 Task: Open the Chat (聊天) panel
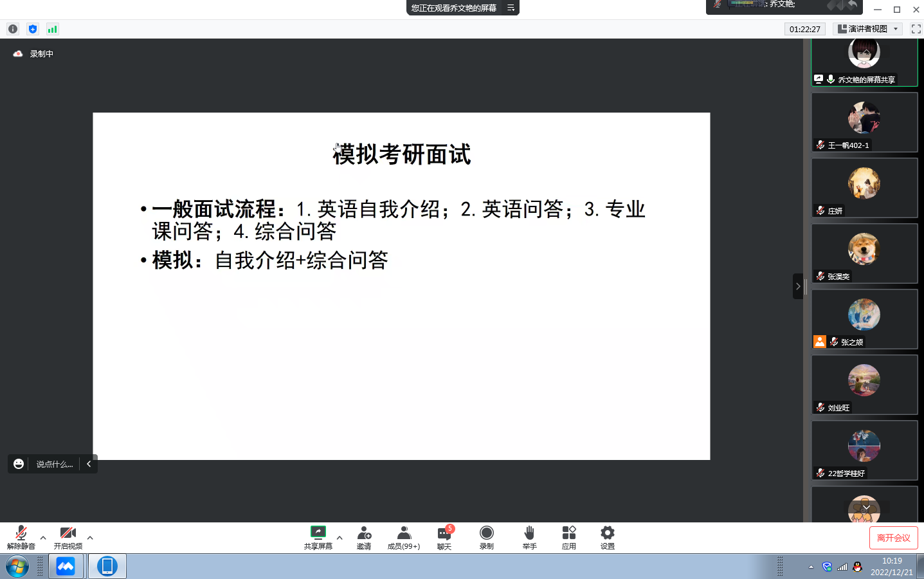click(x=444, y=537)
